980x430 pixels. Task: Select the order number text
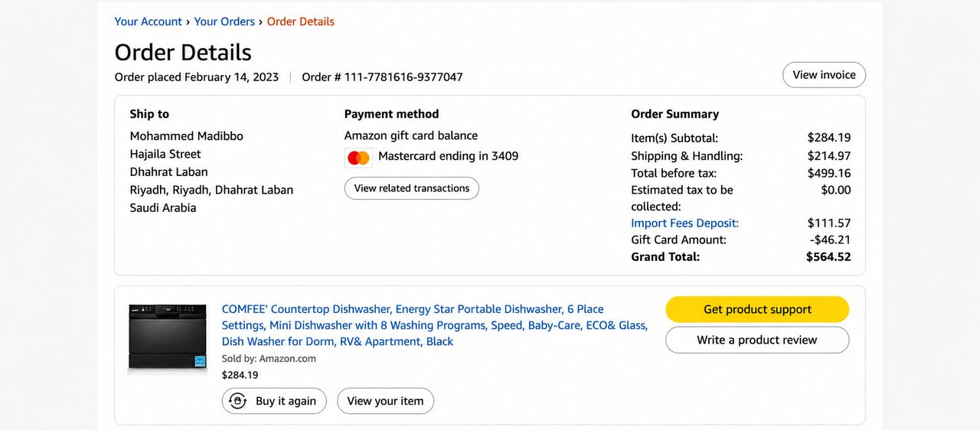tap(383, 77)
